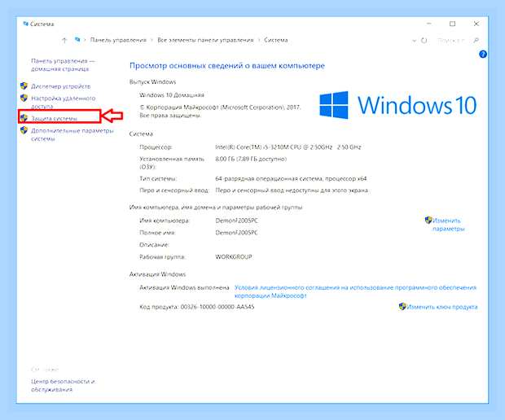Click shield icon next to Изменить ключ продукта
This screenshot has width=505, height=420.
pos(402,306)
